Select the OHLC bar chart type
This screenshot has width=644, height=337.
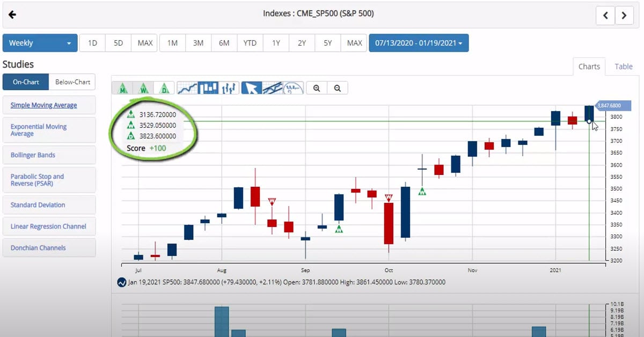229,88
